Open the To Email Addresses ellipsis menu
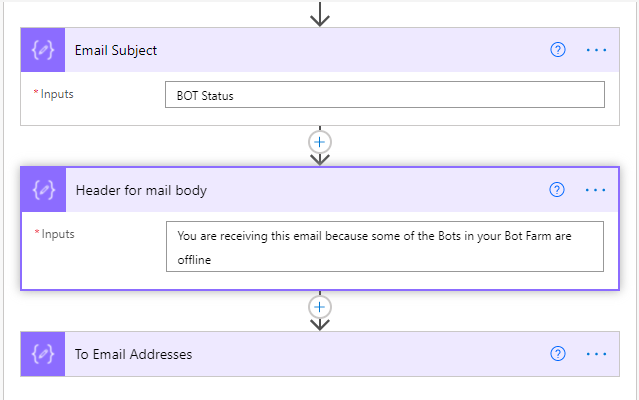 click(596, 354)
